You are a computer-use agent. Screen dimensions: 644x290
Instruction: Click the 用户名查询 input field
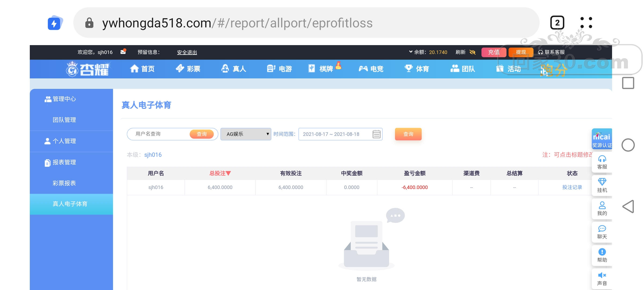pos(161,134)
